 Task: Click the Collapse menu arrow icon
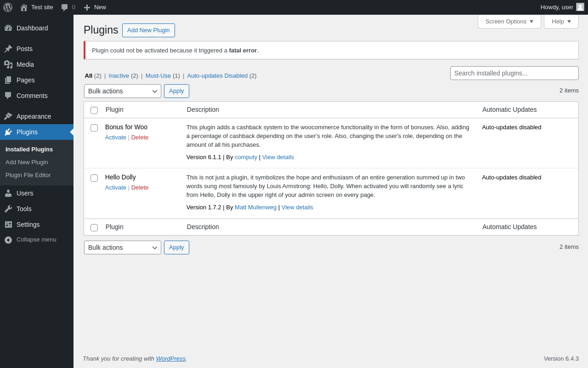(8, 240)
